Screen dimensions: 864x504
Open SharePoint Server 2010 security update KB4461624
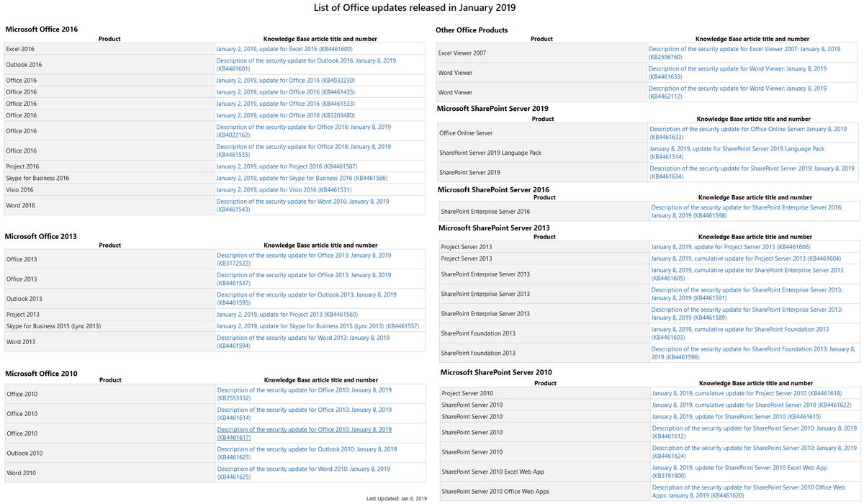click(x=755, y=451)
